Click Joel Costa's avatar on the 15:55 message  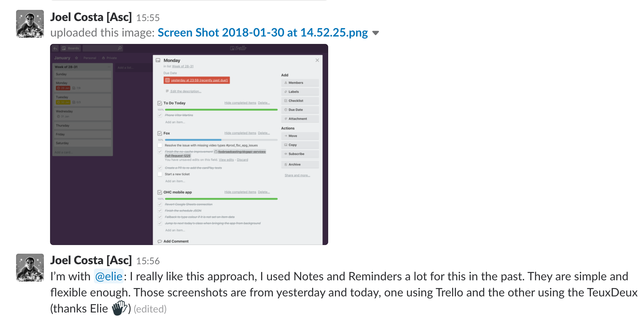point(30,24)
